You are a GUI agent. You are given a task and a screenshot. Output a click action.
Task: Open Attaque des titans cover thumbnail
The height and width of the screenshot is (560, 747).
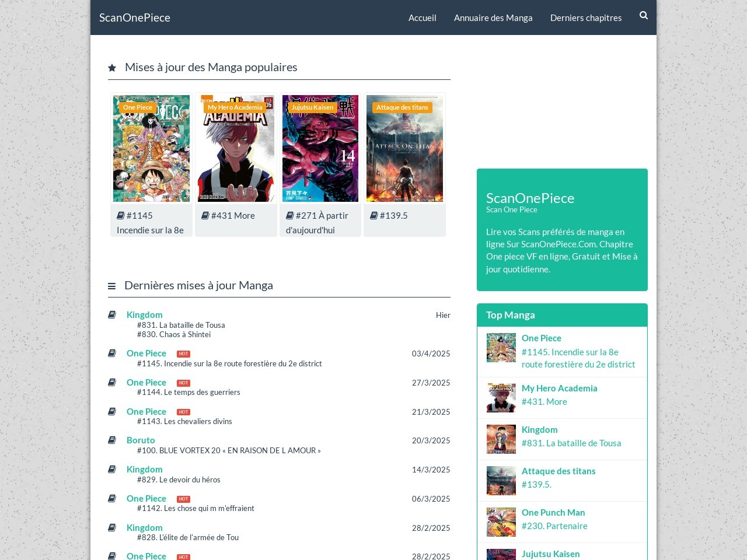pos(404,149)
